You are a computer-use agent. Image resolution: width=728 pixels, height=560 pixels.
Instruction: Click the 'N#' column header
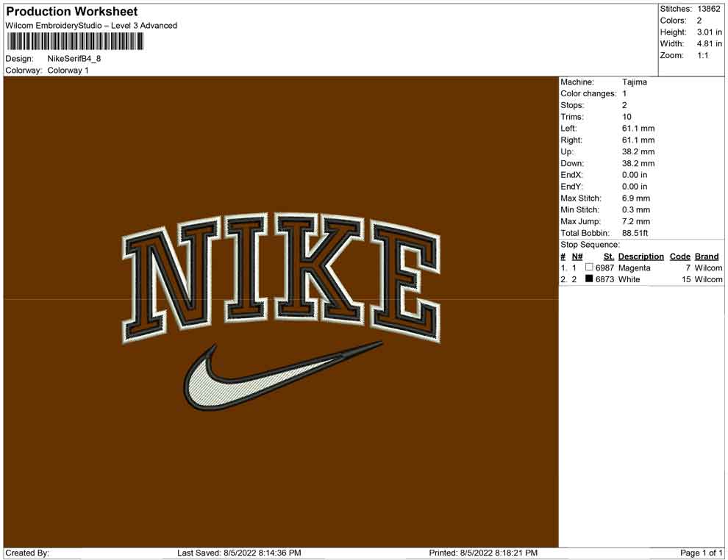click(577, 256)
